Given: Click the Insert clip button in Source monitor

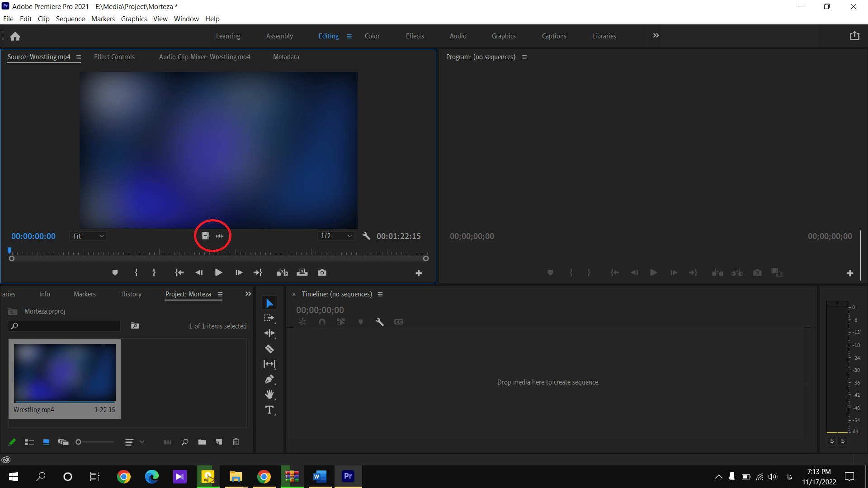Looking at the screenshot, I should click(282, 272).
